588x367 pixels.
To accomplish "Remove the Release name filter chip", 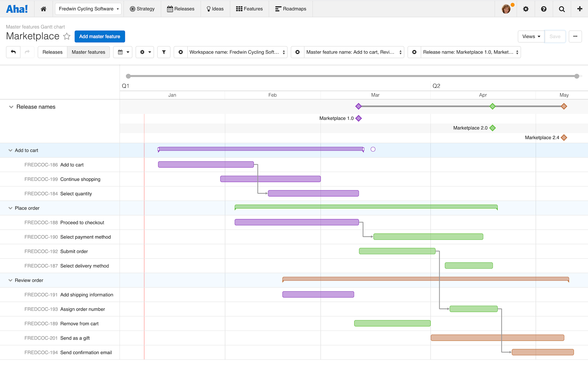I will (414, 52).
